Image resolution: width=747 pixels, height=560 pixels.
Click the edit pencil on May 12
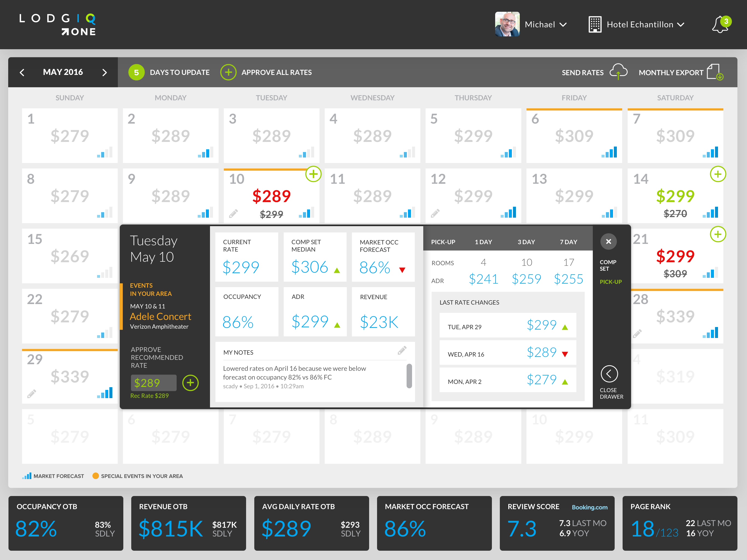tap(435, 213)
